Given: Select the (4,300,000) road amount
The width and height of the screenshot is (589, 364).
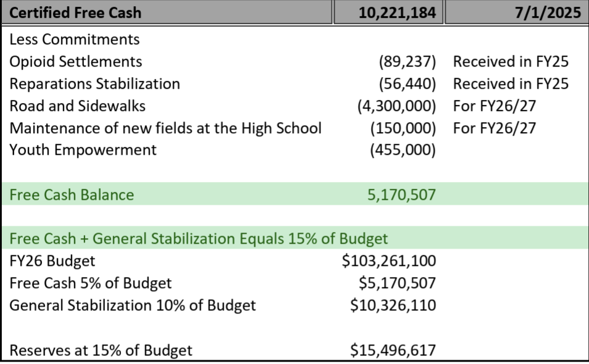Looking at the screenshot, I should 396,105.
